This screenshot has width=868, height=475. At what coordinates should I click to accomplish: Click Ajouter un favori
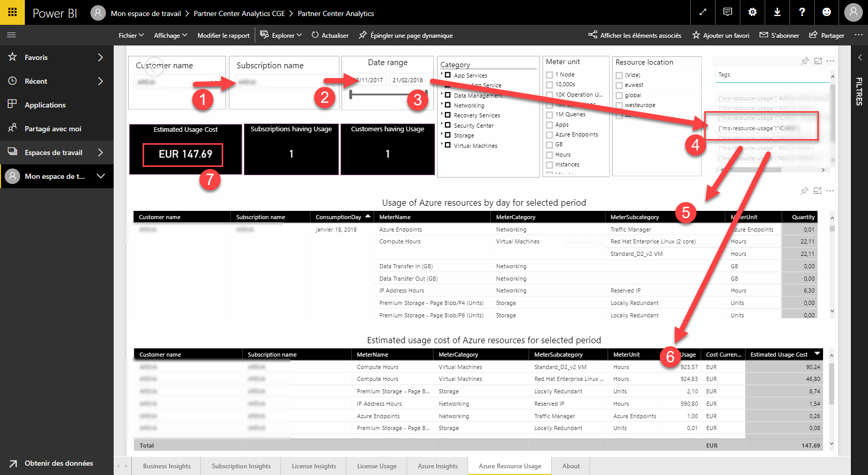[721, 35]
